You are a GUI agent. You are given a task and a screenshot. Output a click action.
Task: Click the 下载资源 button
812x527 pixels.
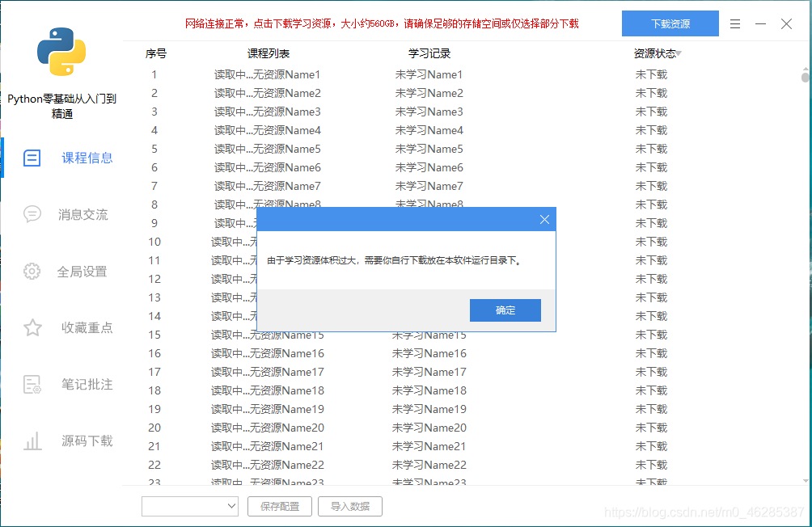click(x=670, y=24)
